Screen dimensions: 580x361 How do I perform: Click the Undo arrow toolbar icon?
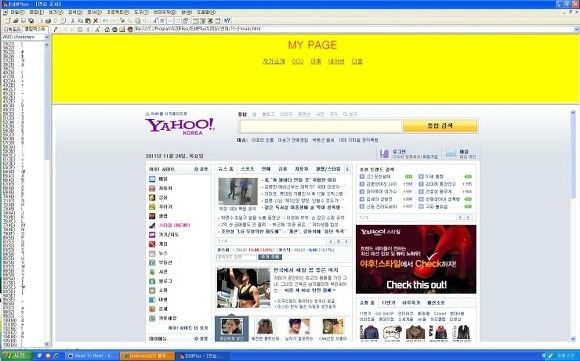click(x=105, y=21)
